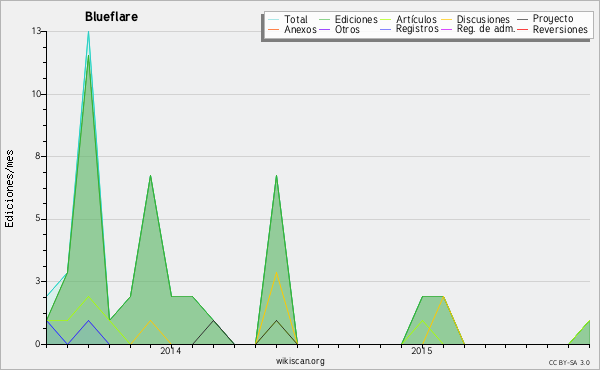Select the Reg. de adm. legend entry
The height and width of the screenshot is (370, 600).
pos(486,29)
